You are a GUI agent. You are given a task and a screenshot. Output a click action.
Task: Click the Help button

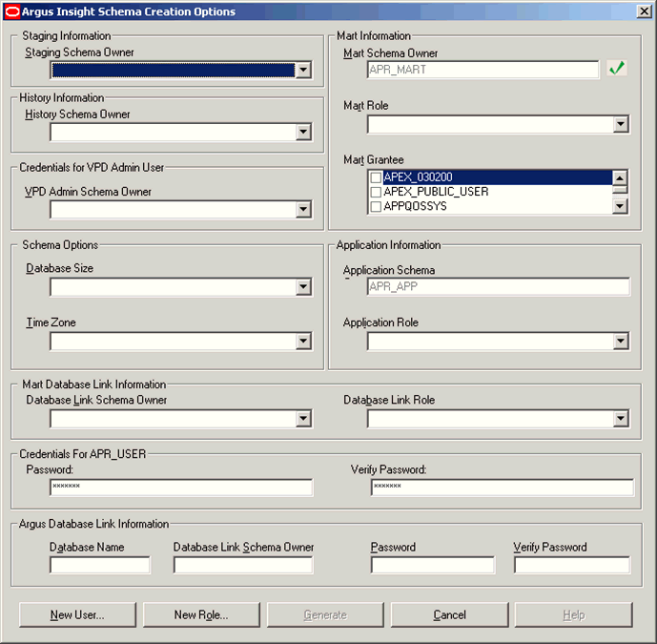[x=574, y=614]
